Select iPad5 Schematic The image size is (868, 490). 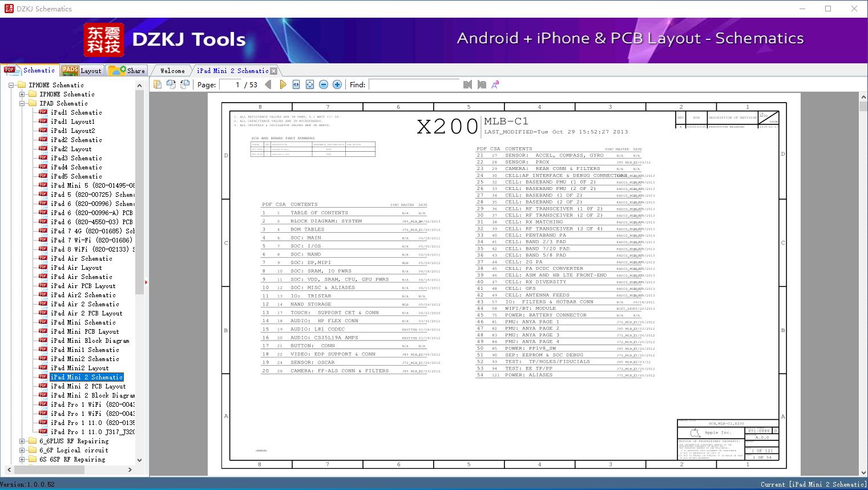(76, 176)
